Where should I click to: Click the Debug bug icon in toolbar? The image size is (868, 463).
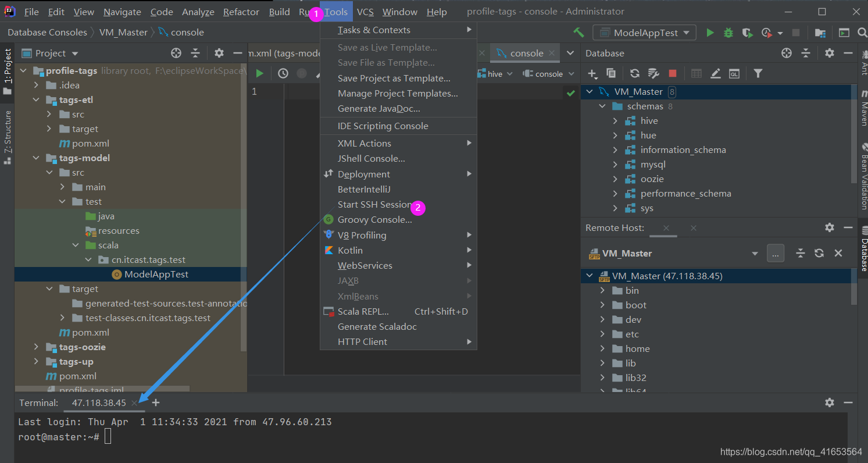(x=728, y=33)
